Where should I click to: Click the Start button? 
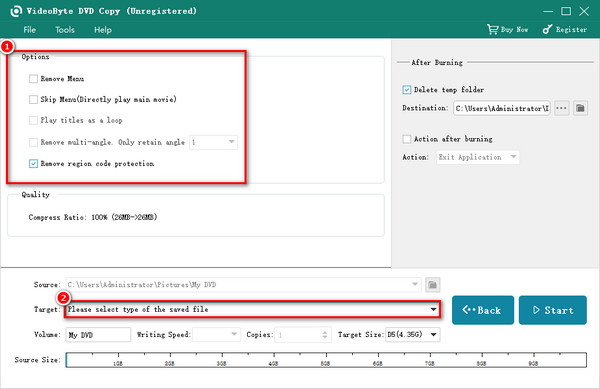(x=553, y=310)
